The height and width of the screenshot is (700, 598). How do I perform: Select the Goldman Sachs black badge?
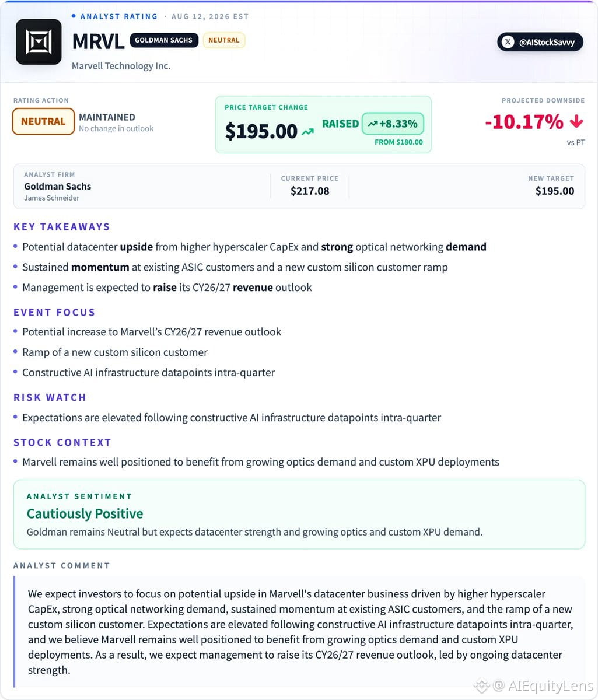click(x=164, y=40)
